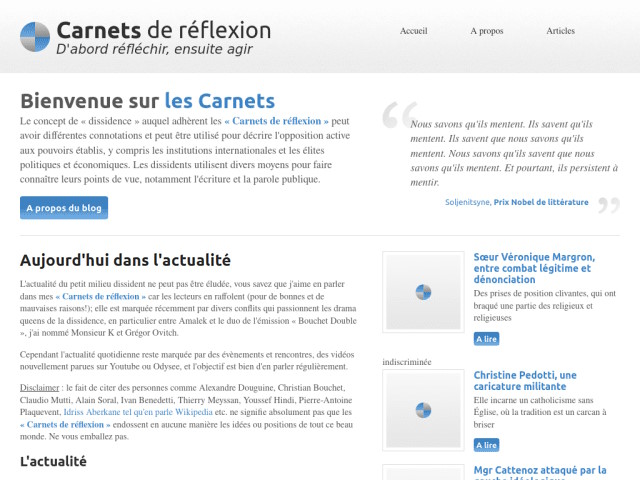Image resolution: width=640 pixels, height=480 pixels.
Task: Click the Carnets de réflexion site title
Action: (x=164, y=30)
